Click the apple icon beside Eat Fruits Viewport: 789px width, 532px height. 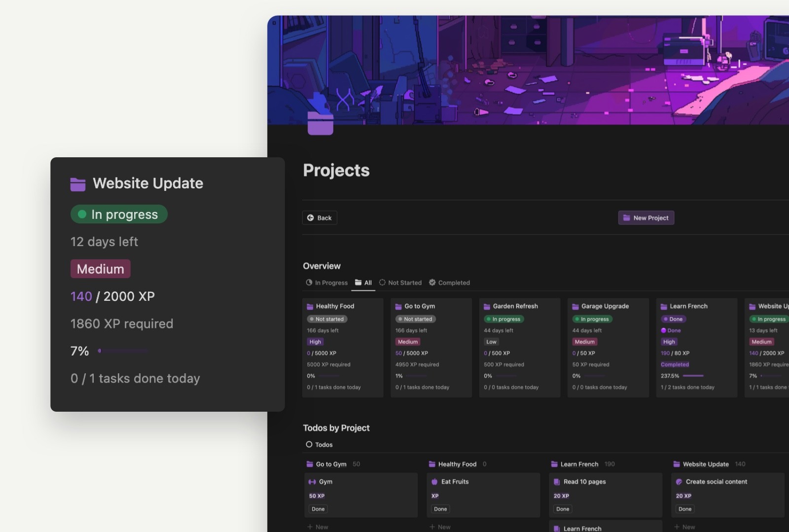pos(434,482)
